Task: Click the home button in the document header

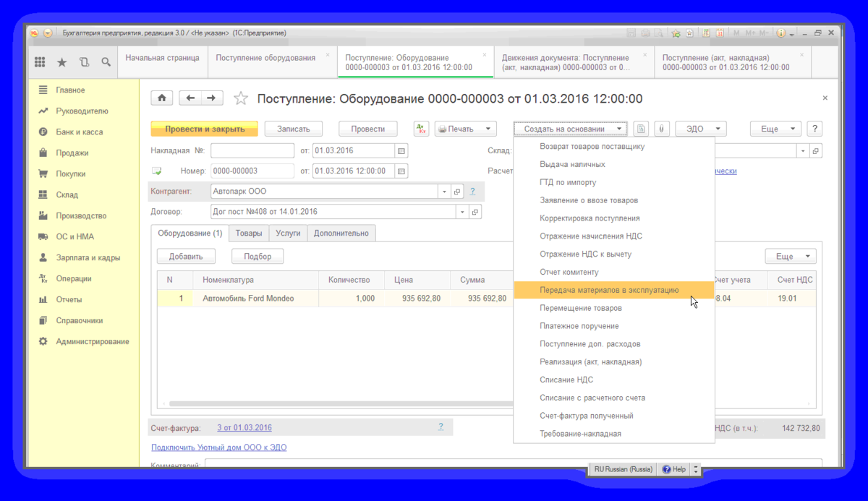Action: (162, 98)
